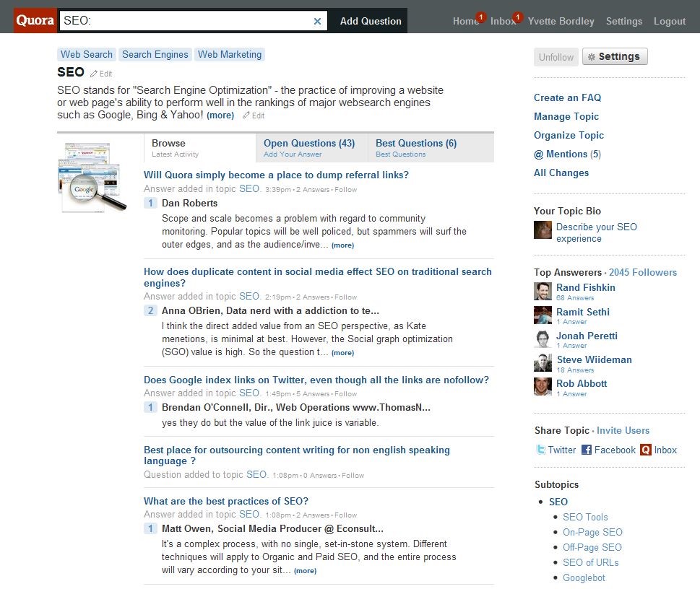Switch to Open Questions (43) tab
This screenshot has width=700, height=589.
309,147
